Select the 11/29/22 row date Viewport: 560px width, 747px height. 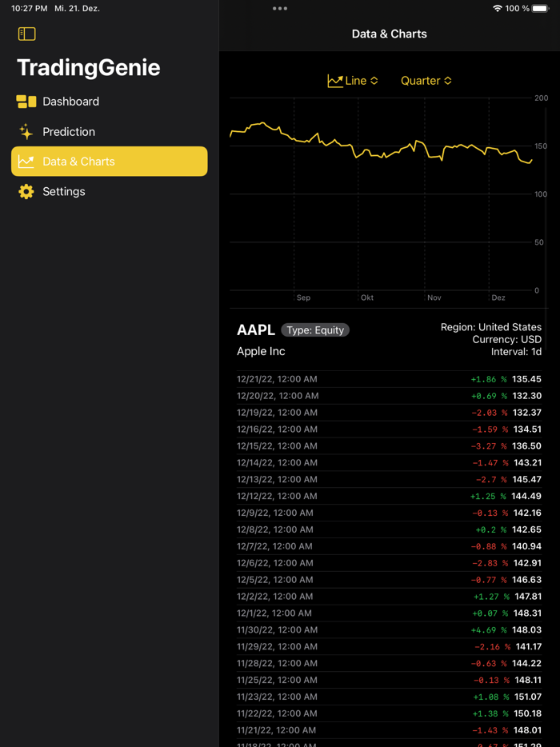(x=277, y=646)
